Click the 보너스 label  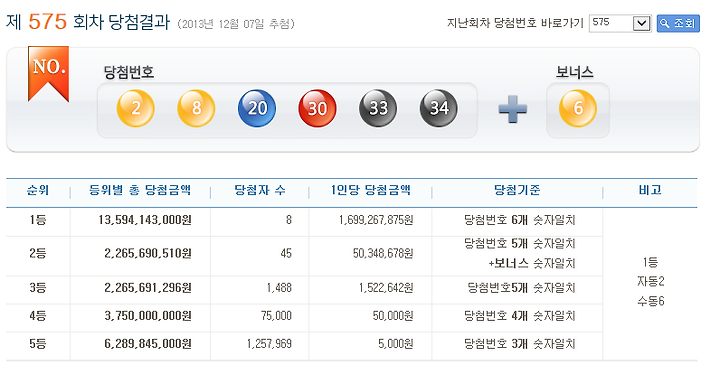tap(574, 73)
